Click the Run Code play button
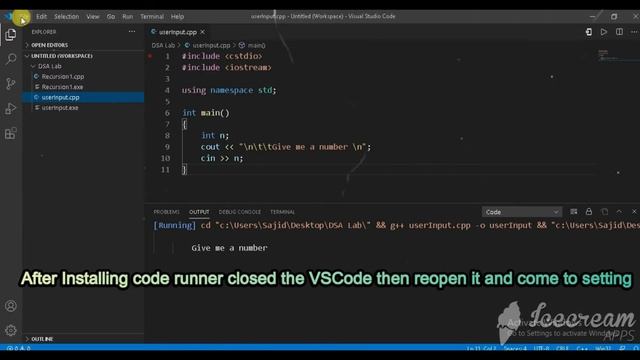The image size is (640, 360). [x=604, y=32]
